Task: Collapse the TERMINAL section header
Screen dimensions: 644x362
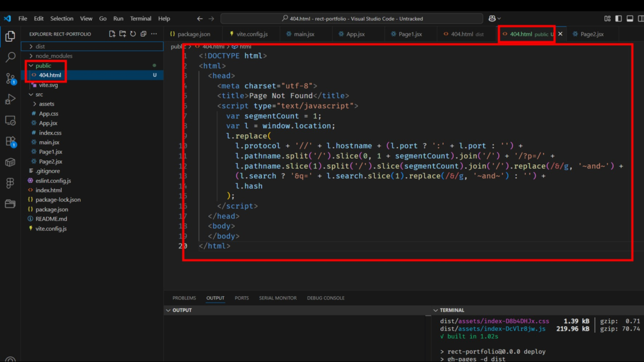Action: [538, 310]
